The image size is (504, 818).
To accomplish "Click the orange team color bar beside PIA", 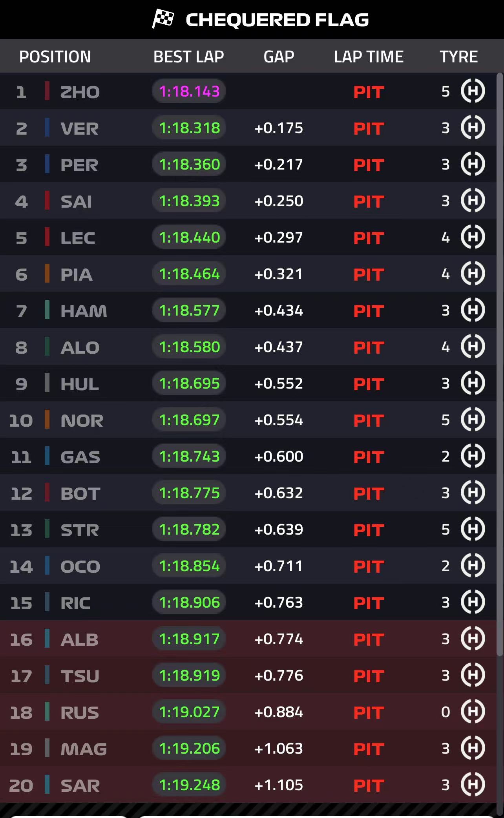I will (x=47, y=274).
